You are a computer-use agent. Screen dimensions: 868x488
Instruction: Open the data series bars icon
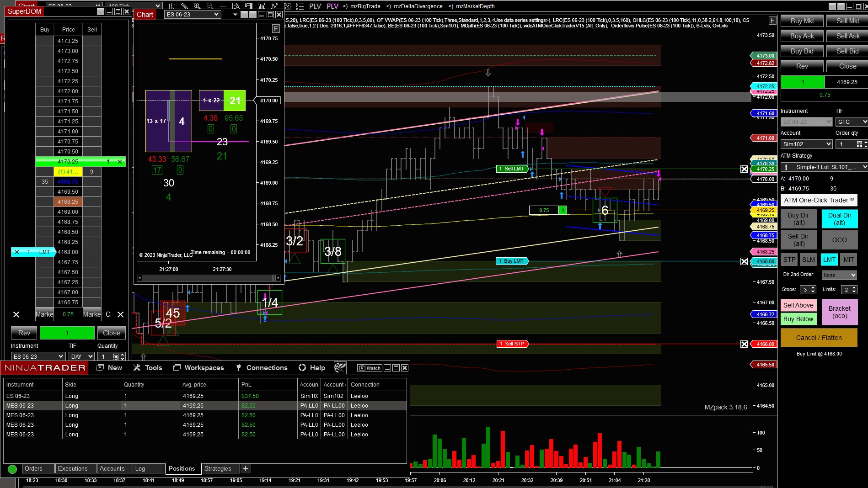pos(262,6)
